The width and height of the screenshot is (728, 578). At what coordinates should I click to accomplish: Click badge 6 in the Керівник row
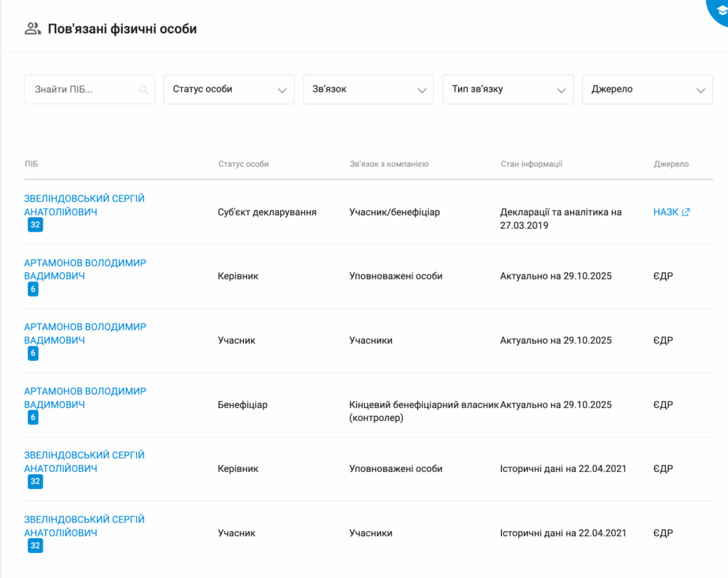pyautogui.click(x=33, y=289)
